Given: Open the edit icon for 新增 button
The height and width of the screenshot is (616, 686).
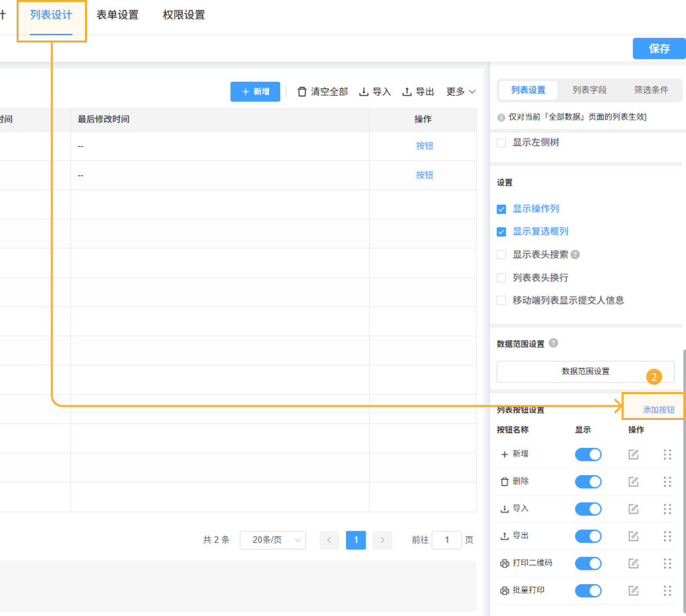Looking at the screenshot, I should click(633, 455).
